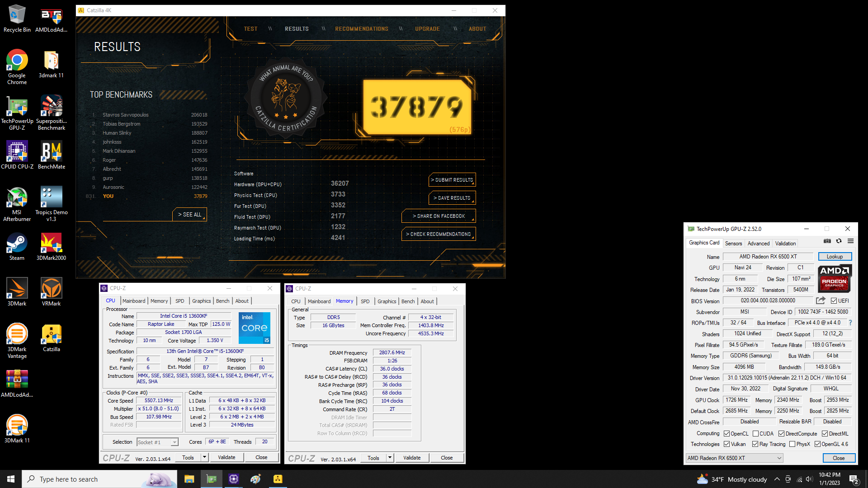
Task: Click SEE ALL benchmarks button
Action: coord(189,215)
